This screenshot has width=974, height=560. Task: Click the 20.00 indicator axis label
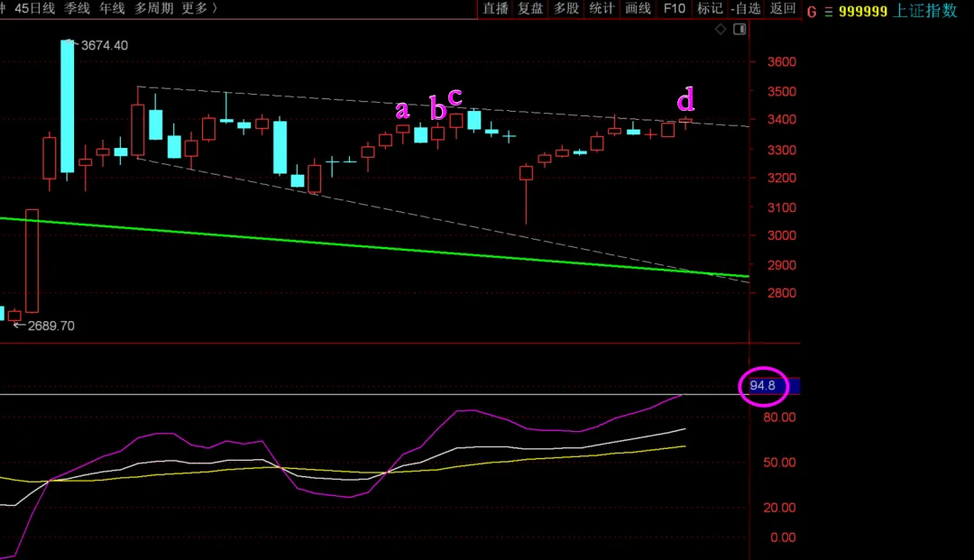pos(779,508)
